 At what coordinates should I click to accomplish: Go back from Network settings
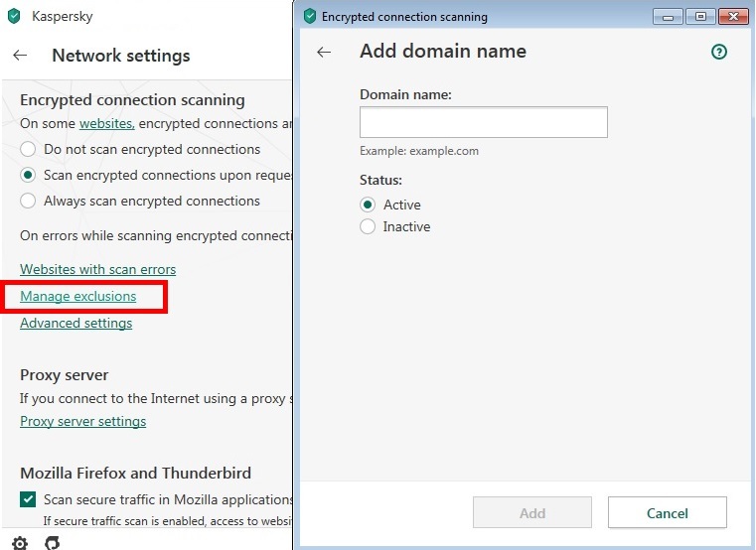(20, 56)
